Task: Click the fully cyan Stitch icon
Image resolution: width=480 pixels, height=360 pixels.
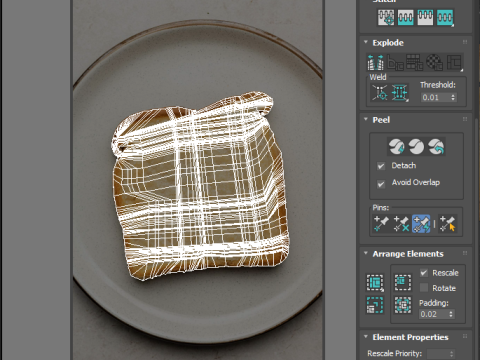Action: [445, 17]
